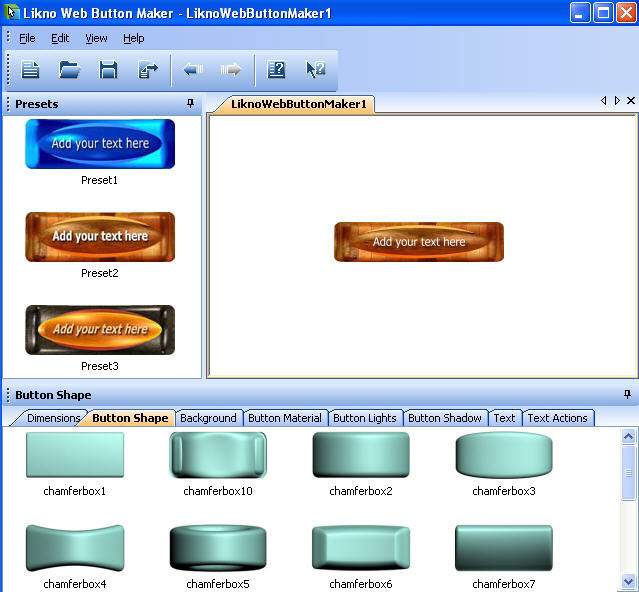Screen dimensions: 639x592
Task: Click the Preset2 label
Action: 99,273
